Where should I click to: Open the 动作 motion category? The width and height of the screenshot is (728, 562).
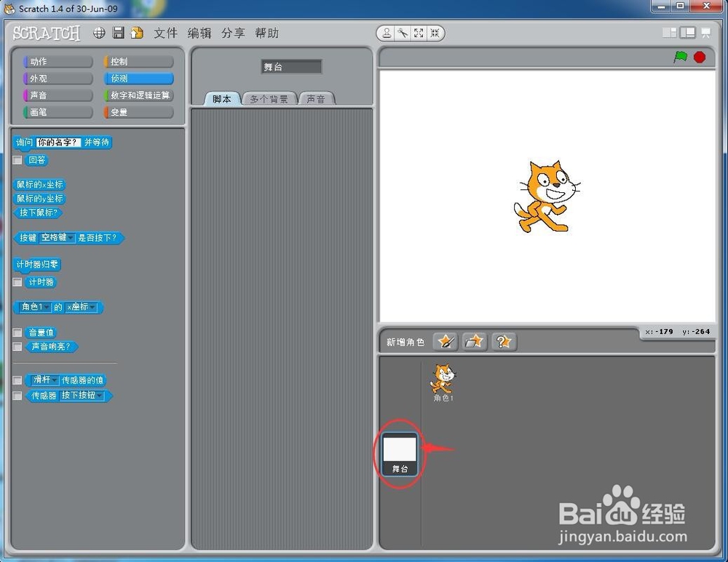pyautogui.click(x=58, y=61)
